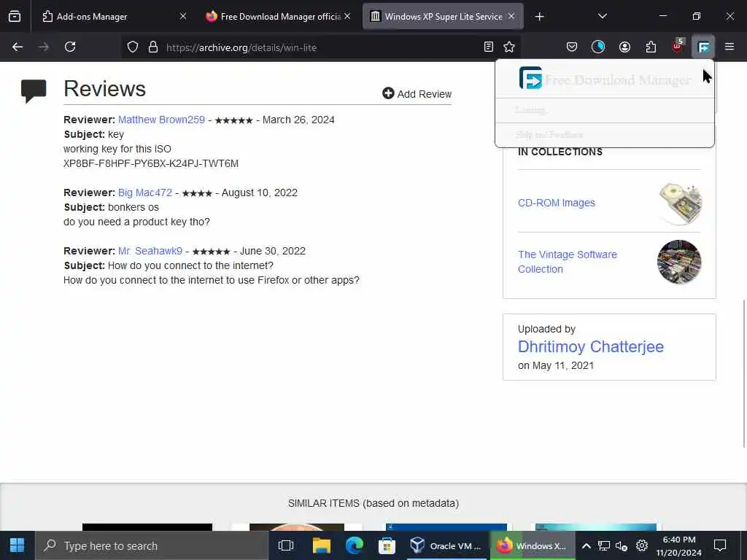Open the notification center icon

pos(720,545)
